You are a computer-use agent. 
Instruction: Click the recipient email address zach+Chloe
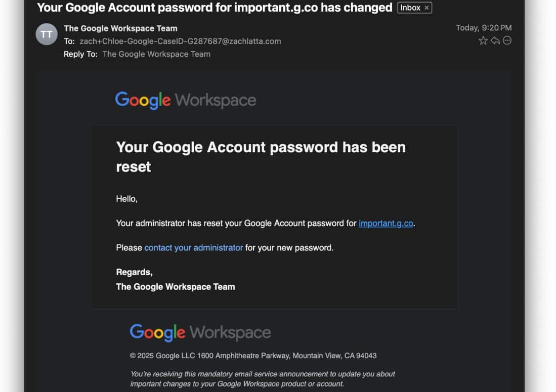(x=180, y=41)
